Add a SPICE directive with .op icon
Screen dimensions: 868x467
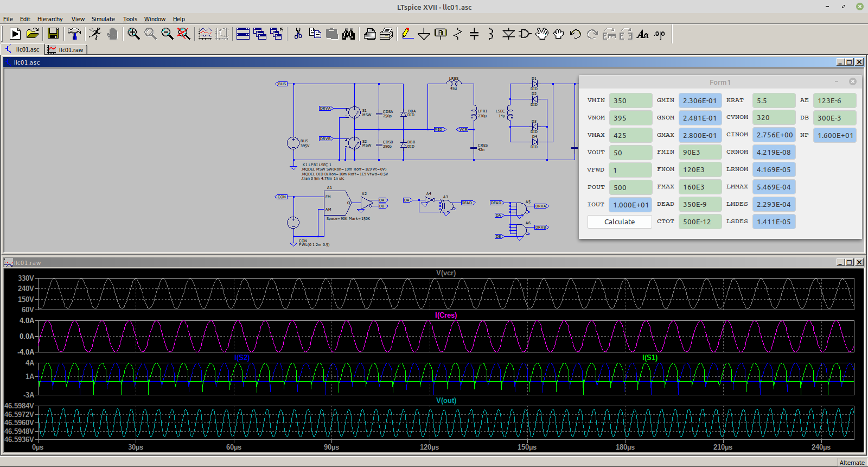(660, 34)
